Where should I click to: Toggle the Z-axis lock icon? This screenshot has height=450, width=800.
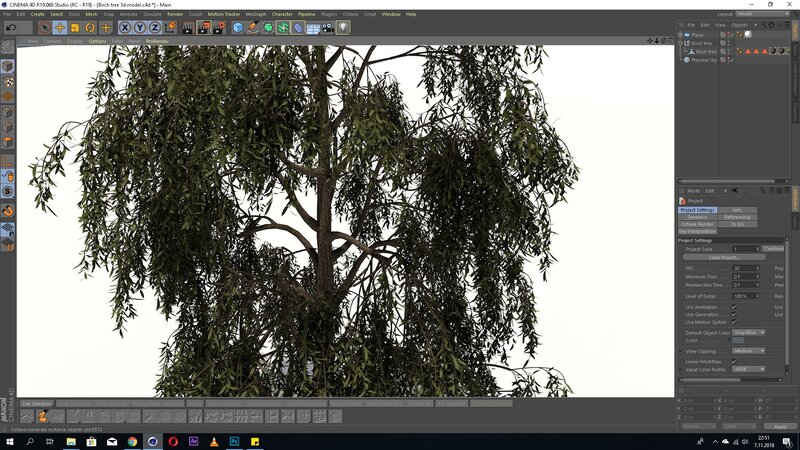(x=155, y=28)
